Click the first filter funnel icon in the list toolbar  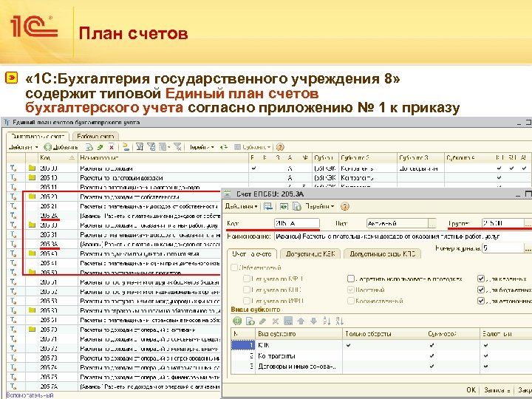tap(140, 147)
